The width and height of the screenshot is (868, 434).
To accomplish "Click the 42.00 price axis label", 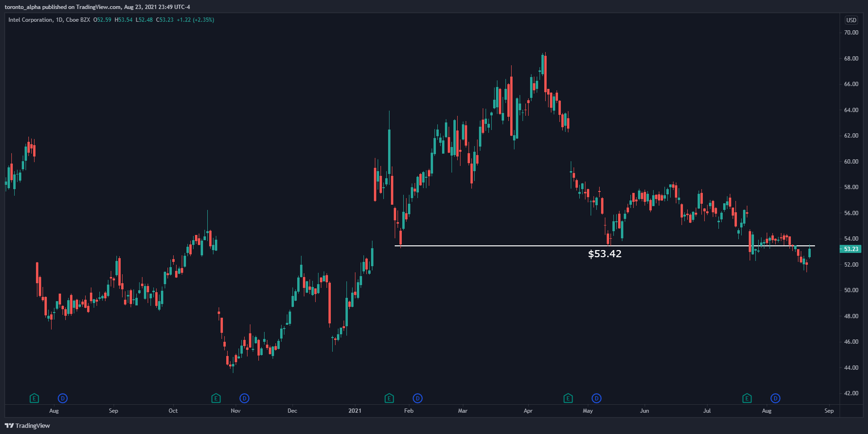I will 851,393.
